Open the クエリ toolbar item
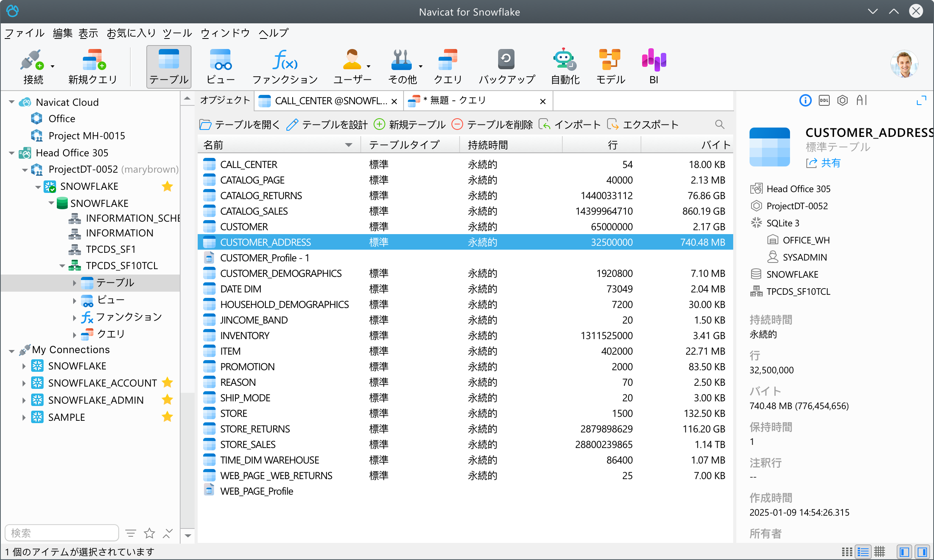The image size is (934, 560). pos(448,67)
